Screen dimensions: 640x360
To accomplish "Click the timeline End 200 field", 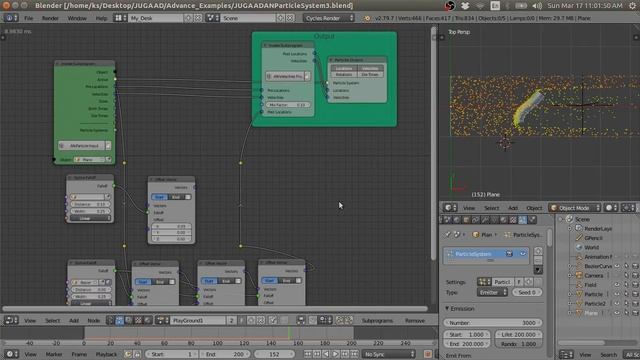I will click(x=225, y=354).
